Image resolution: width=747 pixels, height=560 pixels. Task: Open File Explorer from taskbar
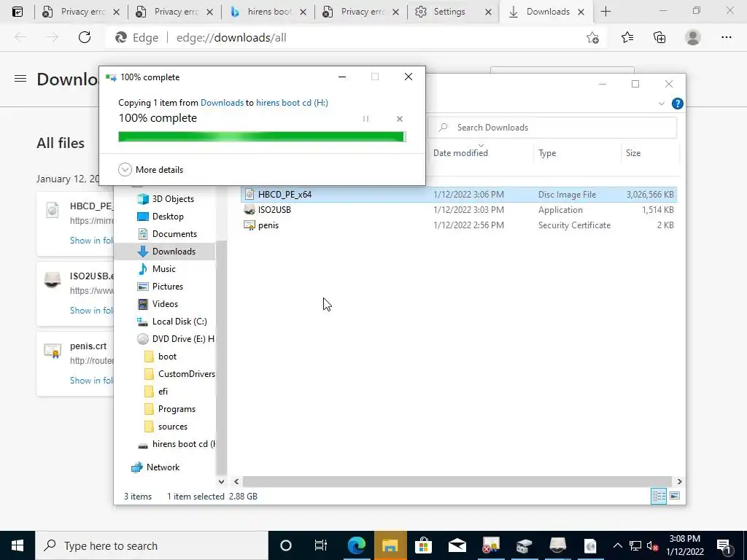(x=390, y=545)
